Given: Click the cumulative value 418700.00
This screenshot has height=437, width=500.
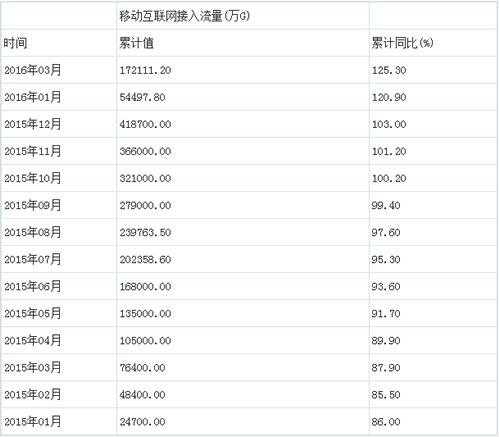Looking at the screenshot, I should pos(145,124).
